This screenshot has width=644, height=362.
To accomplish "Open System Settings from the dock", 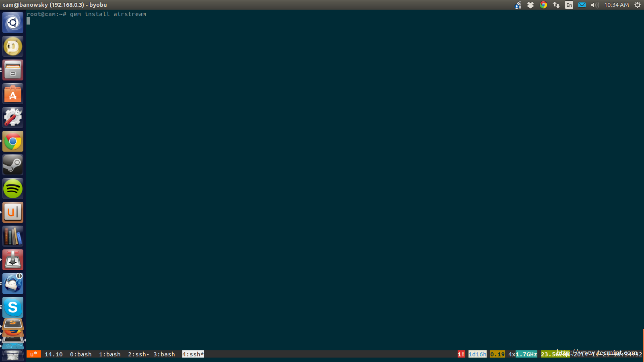I will [x=13, y=117].
